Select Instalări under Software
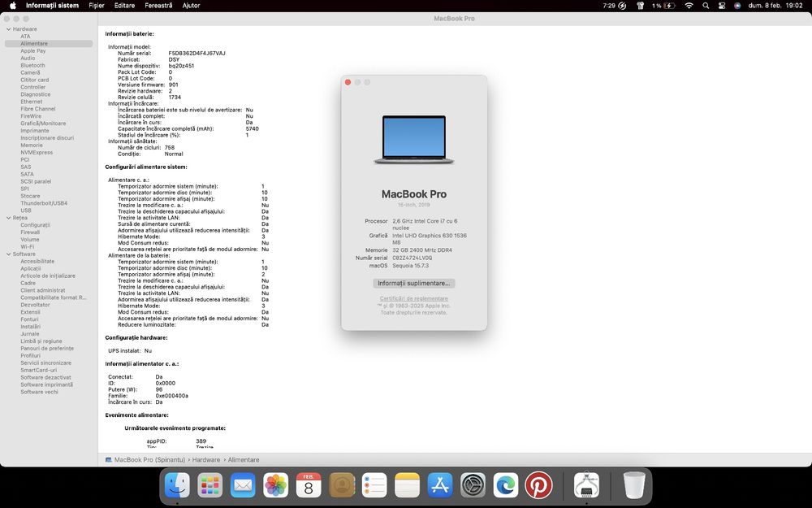This screenshot has width=812, height=508. (x=31, y=327)
